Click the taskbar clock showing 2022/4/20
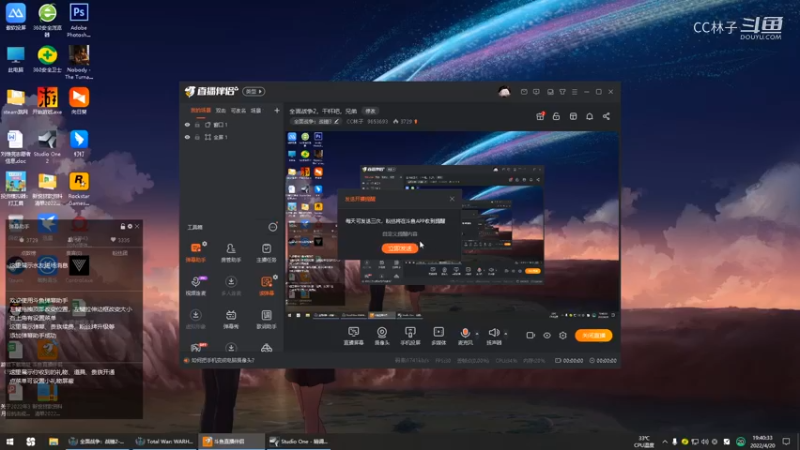 [763, 441]
